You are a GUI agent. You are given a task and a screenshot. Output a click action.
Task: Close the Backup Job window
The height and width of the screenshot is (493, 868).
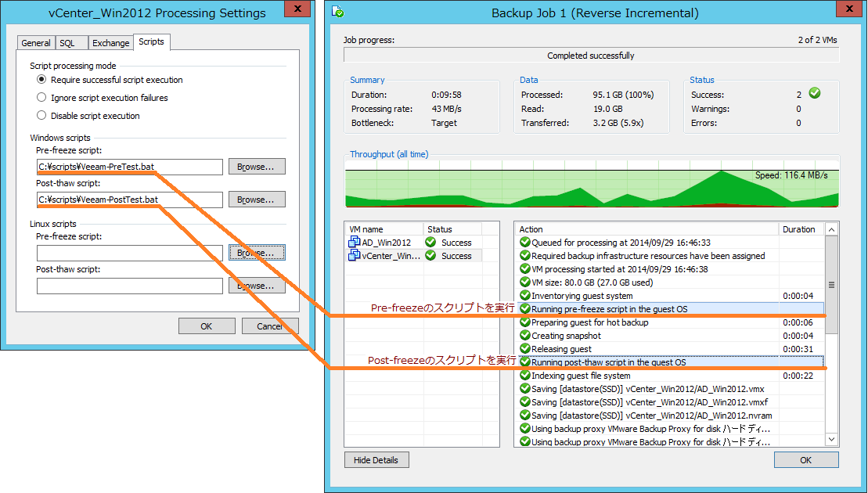click(x=850, y=9)
